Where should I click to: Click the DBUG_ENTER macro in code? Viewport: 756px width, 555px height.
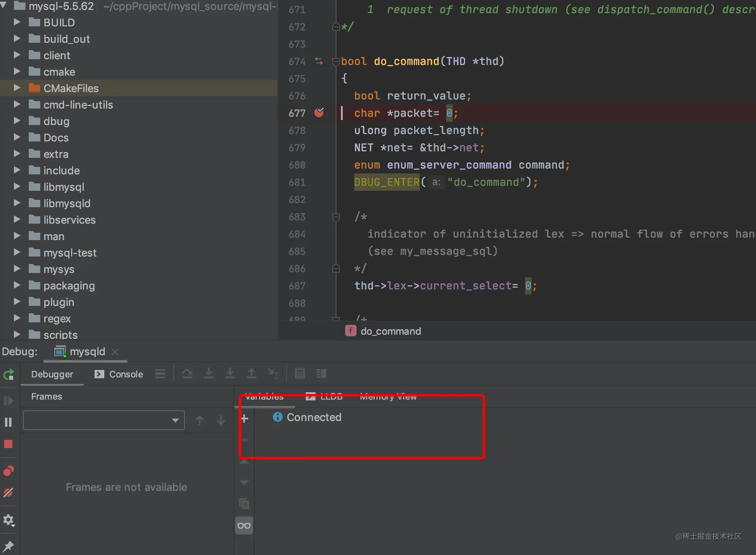[x=387, y=182]
